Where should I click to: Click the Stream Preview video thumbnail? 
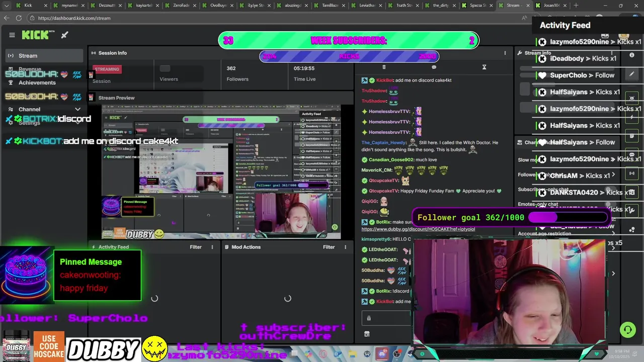tap(221, 172)
